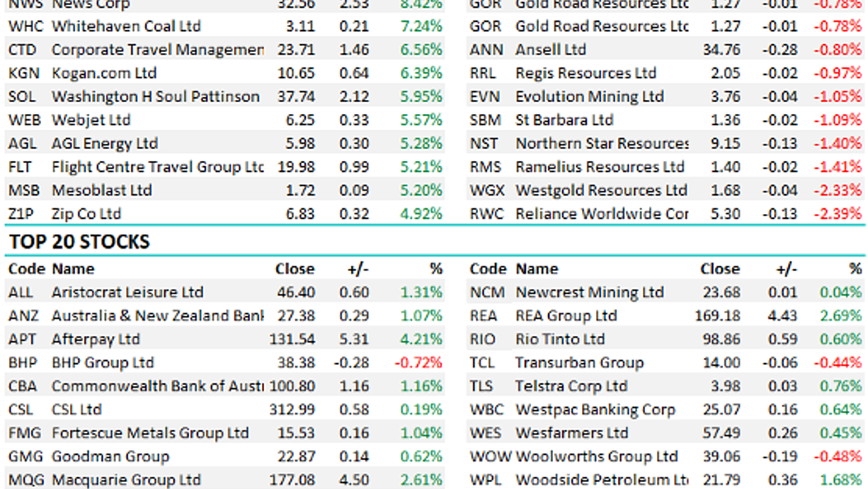Click the 34.76 close price
Image resolution: width=868 pixels, height=489 pixels.
(721, 50)
